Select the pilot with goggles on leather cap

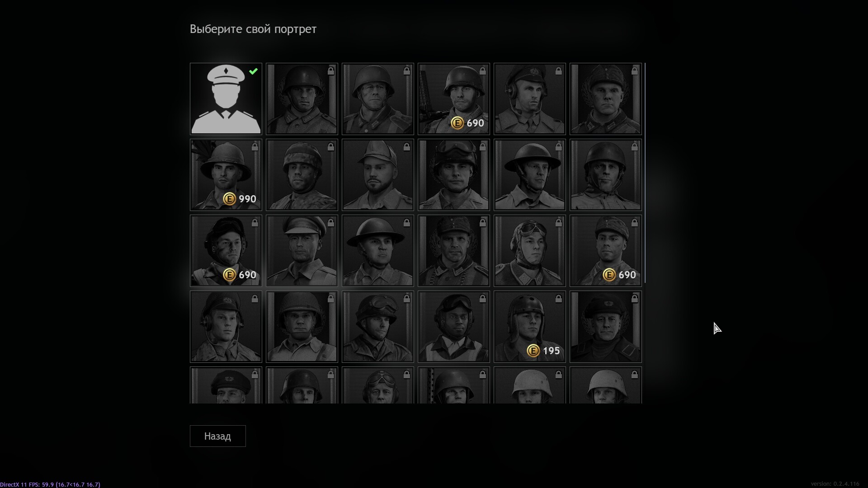point(530,251)
